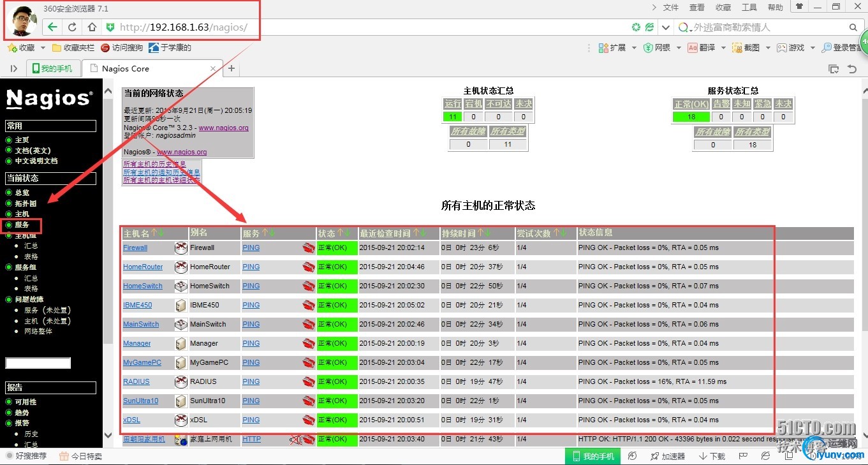This screenshot has height=465, width=868.
Task: Expand the 网银 dropdown arrow
Action: pyautogui.click(x=679, y=48)
